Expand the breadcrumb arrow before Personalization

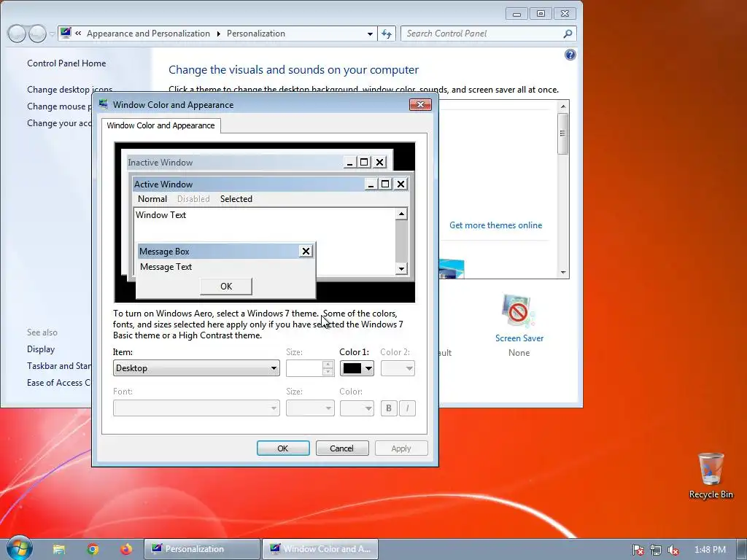coord(219,34)
